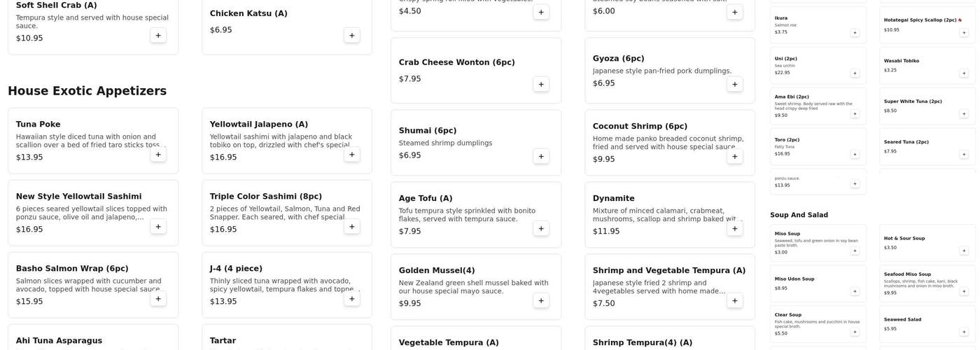Add Toro (2pc) from the side list
The image size is (980, 350).
pos(855,154)
